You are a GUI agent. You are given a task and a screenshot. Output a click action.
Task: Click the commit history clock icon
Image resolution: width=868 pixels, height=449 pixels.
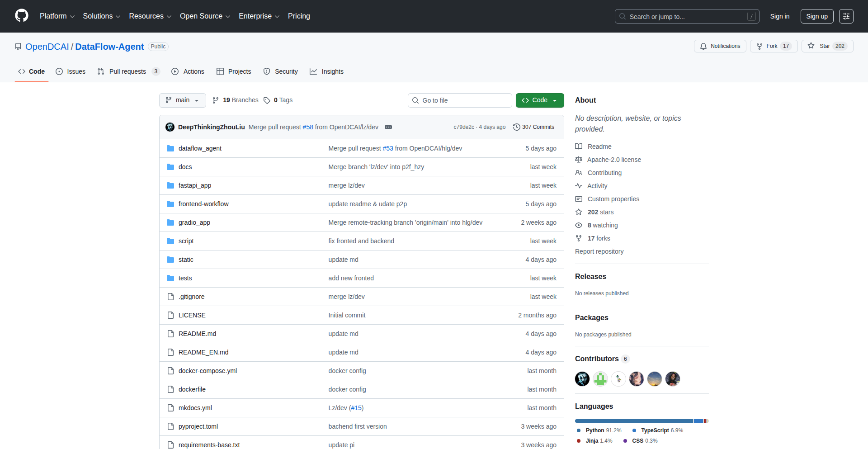(x=516, y=127)
